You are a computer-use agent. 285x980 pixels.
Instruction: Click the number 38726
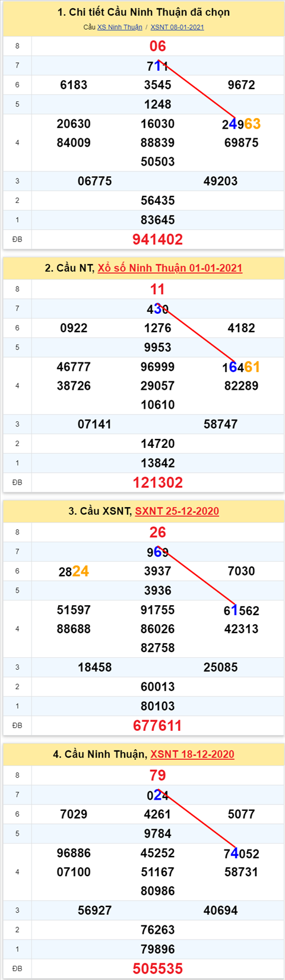point(74,386)
